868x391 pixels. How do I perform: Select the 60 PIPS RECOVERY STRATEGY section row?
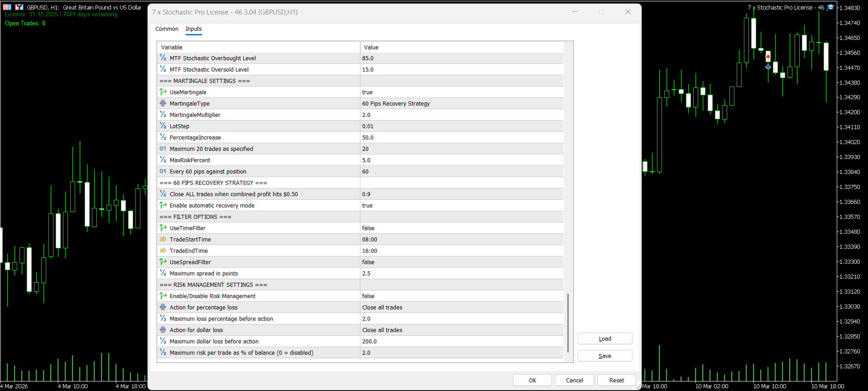coord(360,183)
